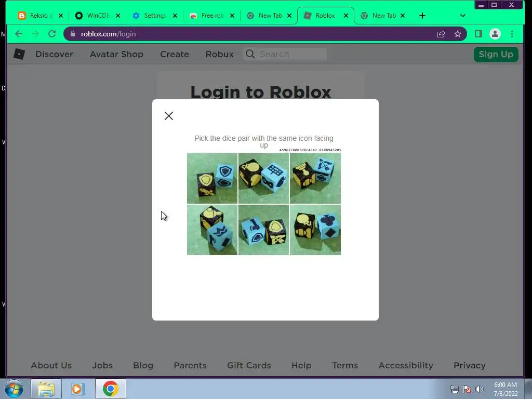
Task: Open the Parents footer link
Action: click(190, 365)
